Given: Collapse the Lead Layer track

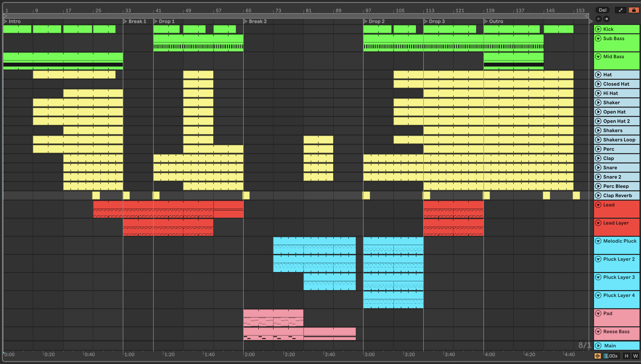Looking at the screenshot, I should 598,223.
